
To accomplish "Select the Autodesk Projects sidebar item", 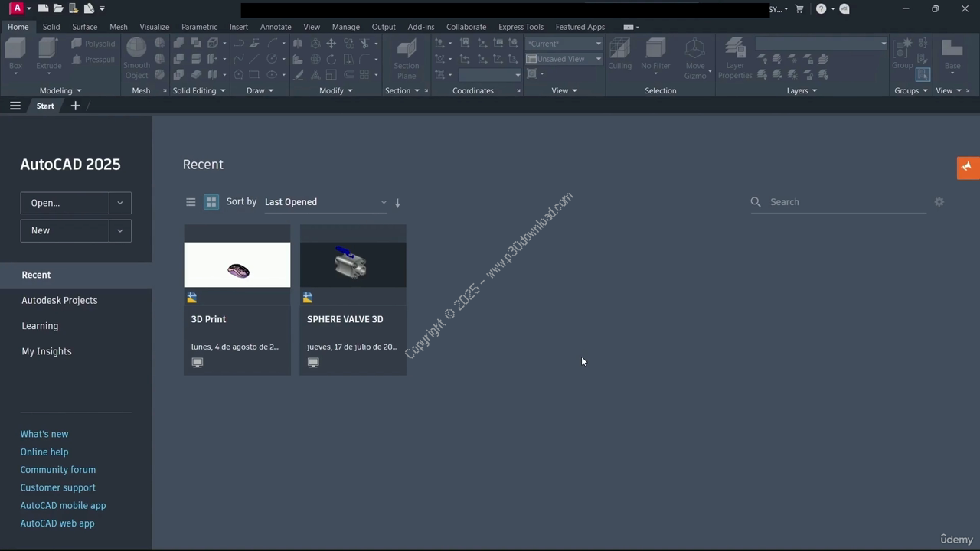I will [60, 300].
